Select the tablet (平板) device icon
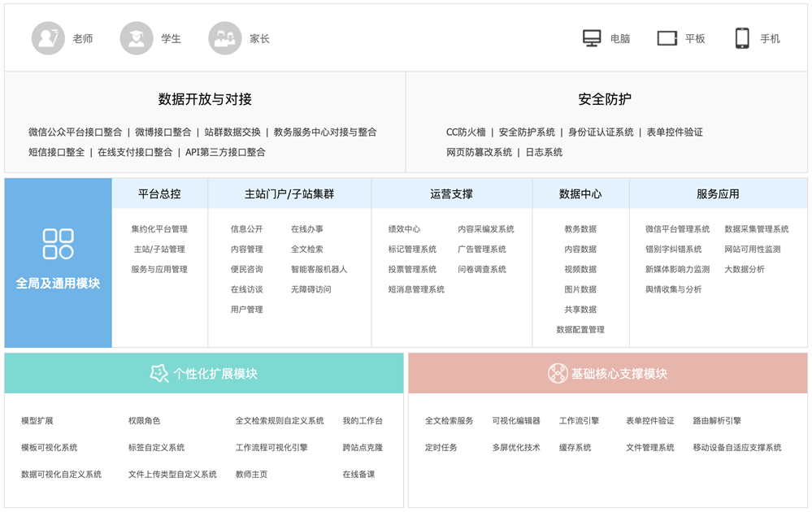This screenshot has height=512, width=812. 667,38
